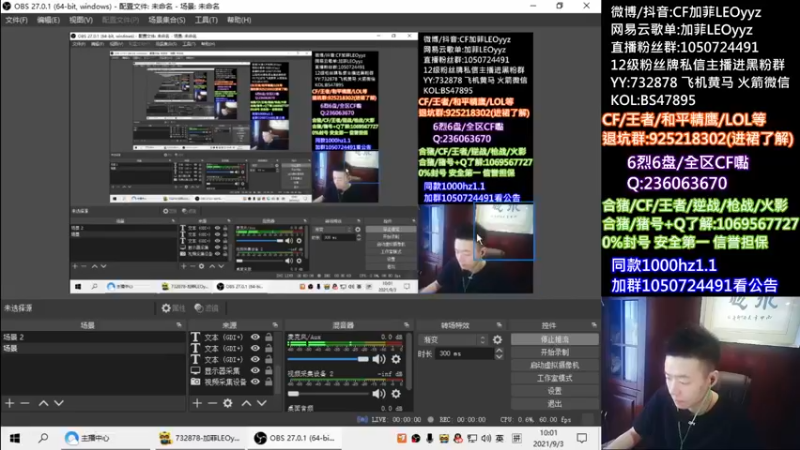Open 编辑(E) menu
This screenshot has height=450, width=800.
coord(48,20)
